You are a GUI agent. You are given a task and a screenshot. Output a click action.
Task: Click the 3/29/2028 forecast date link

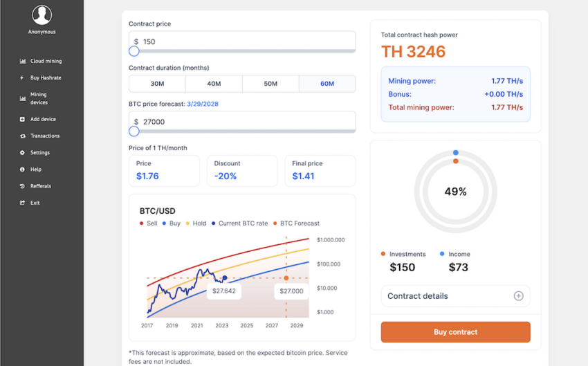[203, 104]
